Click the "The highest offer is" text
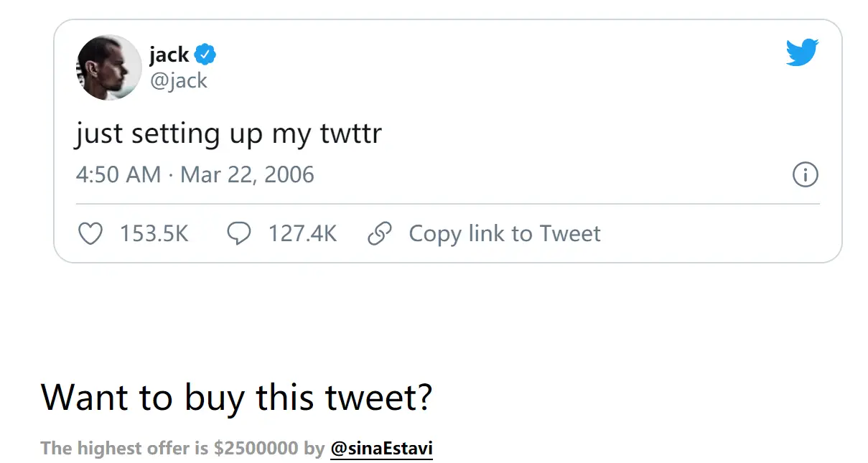This screenshot has height=463, width=868. (x=125, y=449)
